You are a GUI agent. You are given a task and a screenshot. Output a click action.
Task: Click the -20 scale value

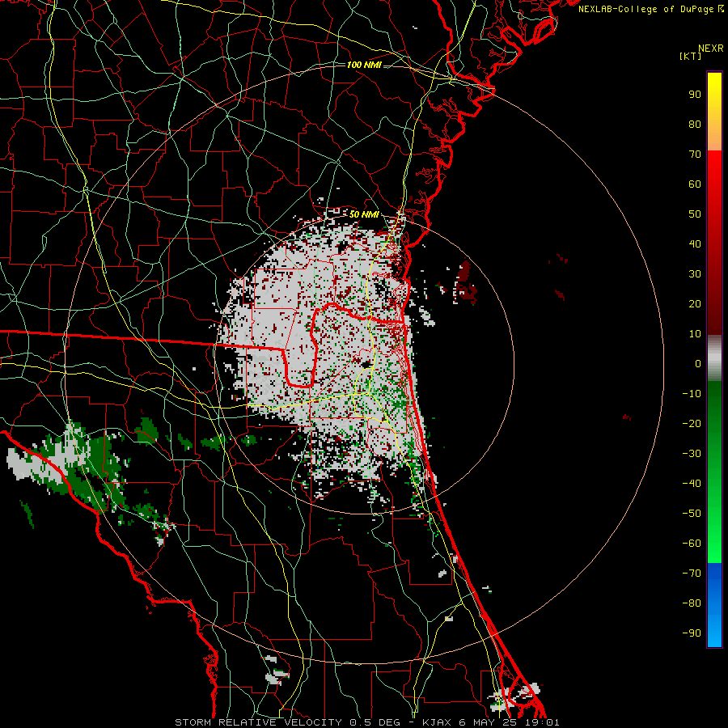pyautogui.click(x=692, y=423)
